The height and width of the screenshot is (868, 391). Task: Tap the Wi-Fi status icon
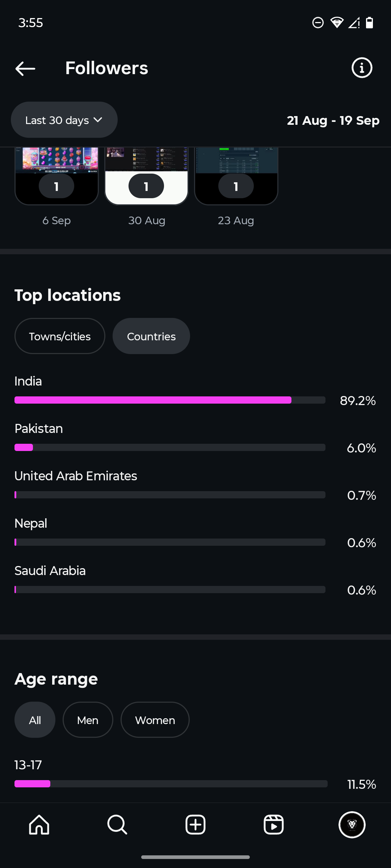(337, 23)
